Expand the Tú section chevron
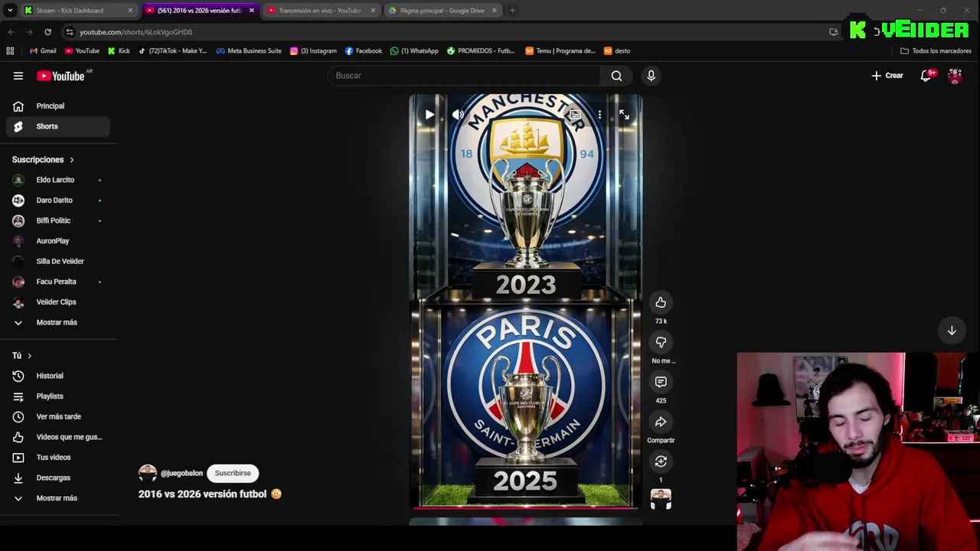 (x=30, y=356)
